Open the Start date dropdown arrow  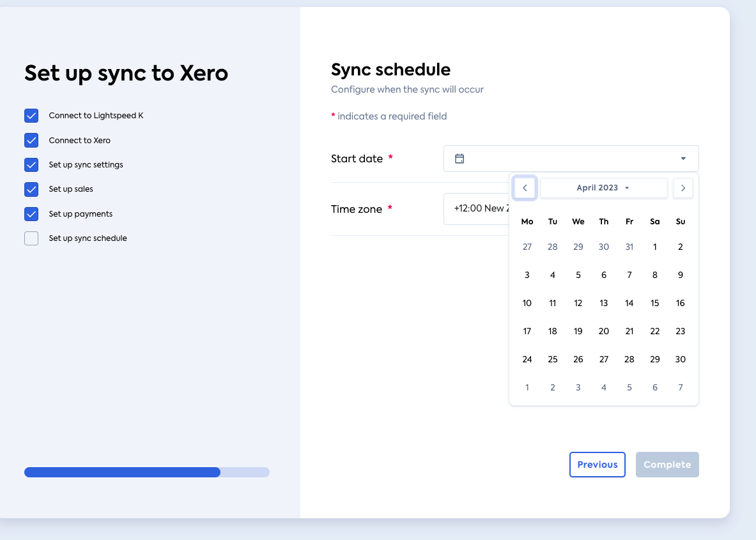point(683,158)
